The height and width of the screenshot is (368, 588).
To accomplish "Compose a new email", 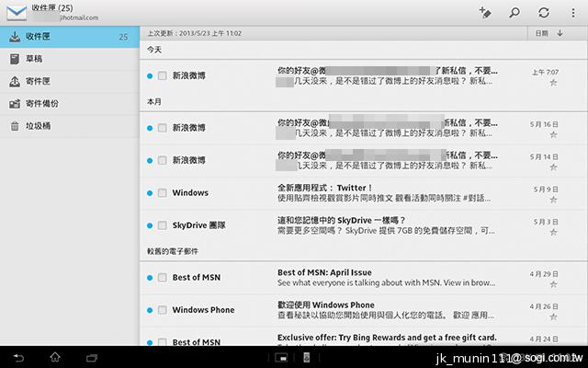I will coord(485,13).
